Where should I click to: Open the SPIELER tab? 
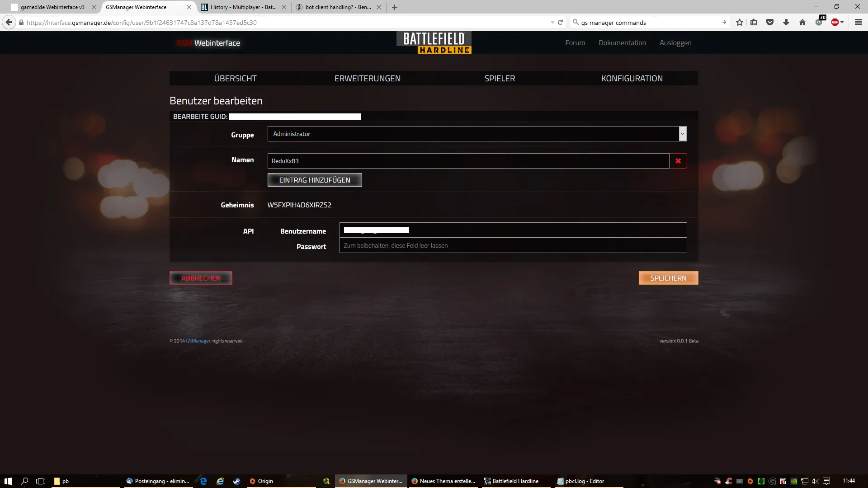coord(500,78)
